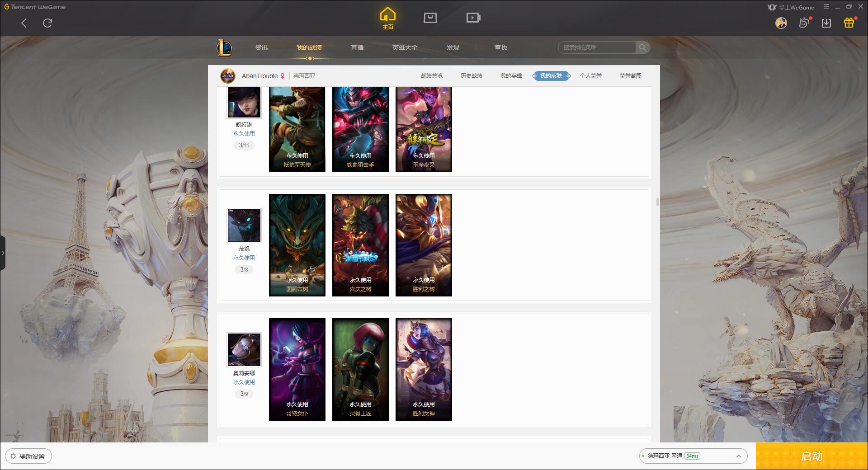Open the 战绩总览 sub-tab
The width and height of the screenshot is (868, 470).
pos(432,76)
